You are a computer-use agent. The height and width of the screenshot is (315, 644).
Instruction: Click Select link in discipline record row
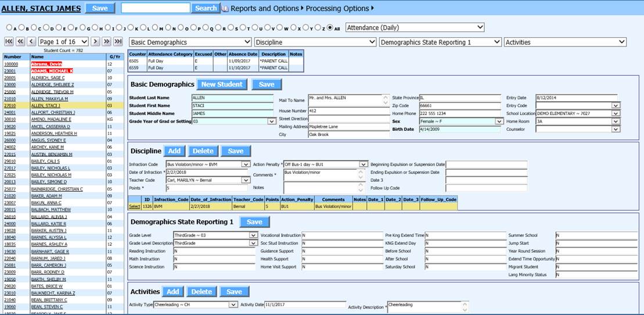(134, 206)
